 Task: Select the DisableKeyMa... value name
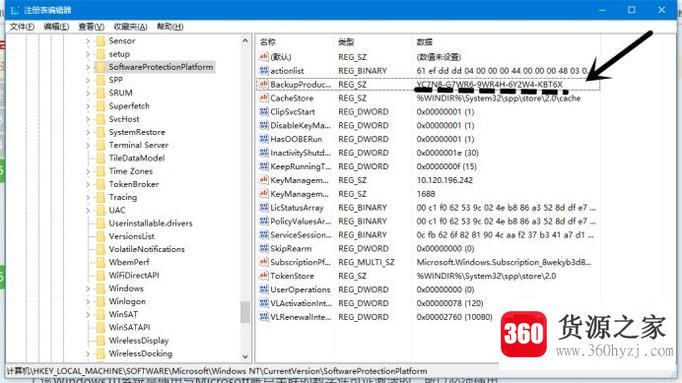300,126
